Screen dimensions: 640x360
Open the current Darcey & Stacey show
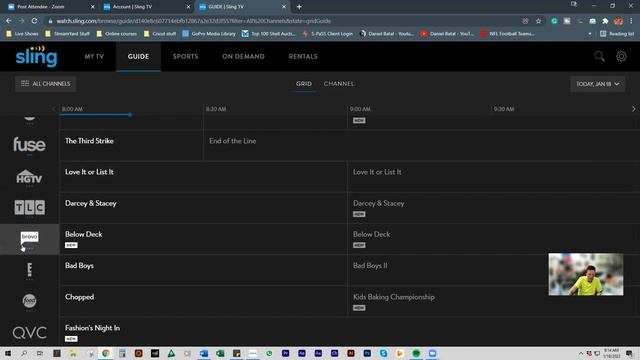203,207
